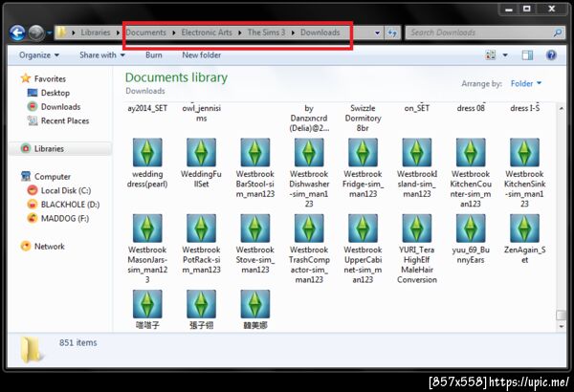Click the Refresh button

[x=392, y=33]
